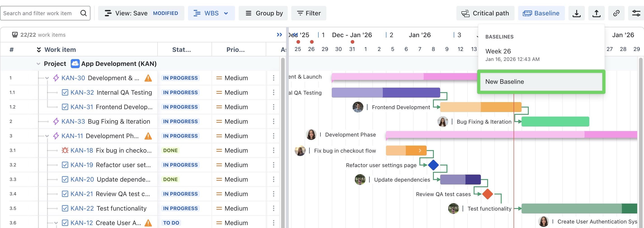
Task: Open the KAN-33 issue link
Action: click(x=73, y=122)
